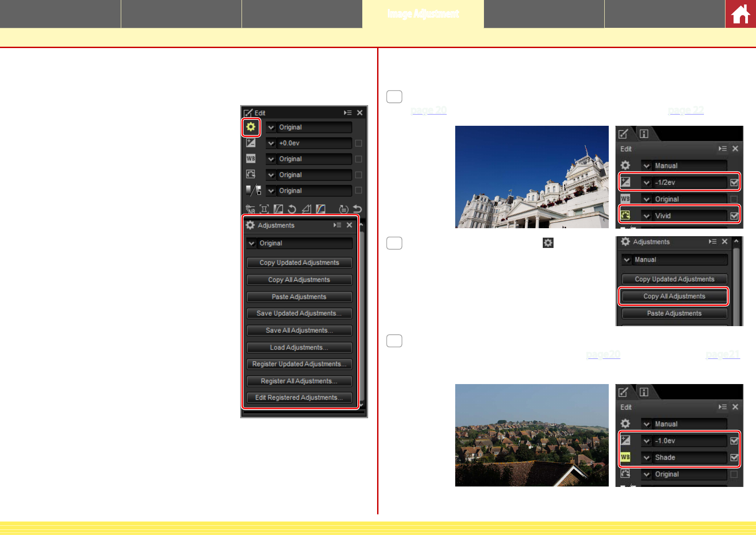Open the -1/2ev exposure dropdown

[x=684, y=182]
